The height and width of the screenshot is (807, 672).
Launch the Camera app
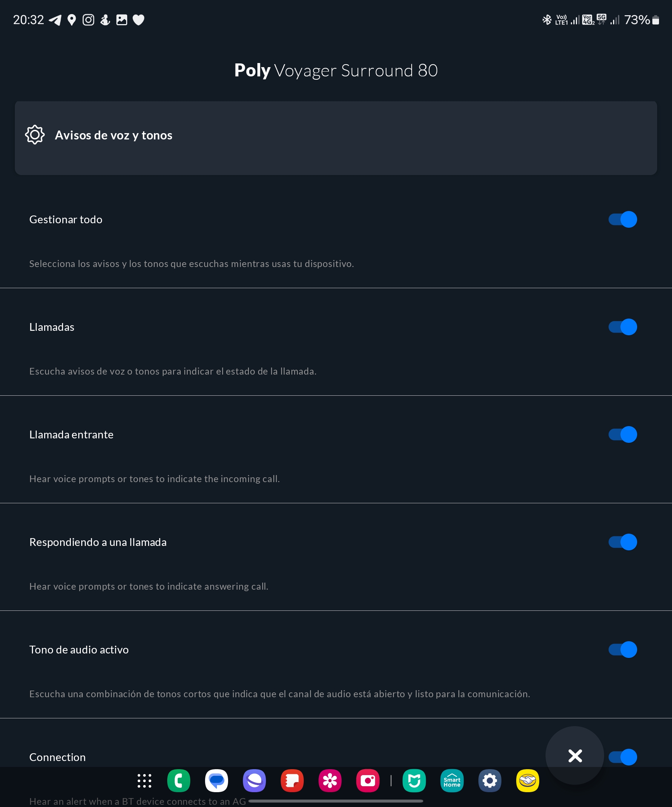click(x=368, y=781)
